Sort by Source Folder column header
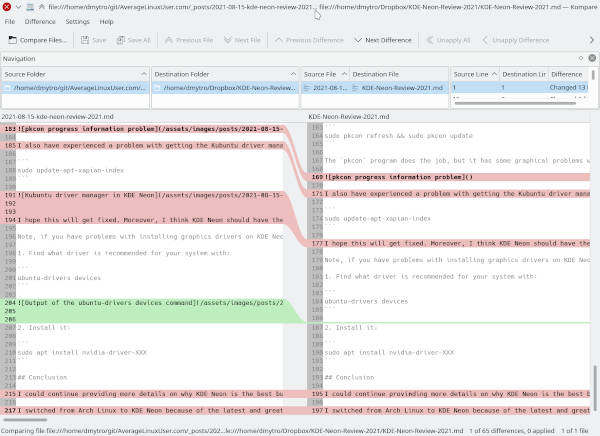Viewport: 600px width, 436px height. 75,74
